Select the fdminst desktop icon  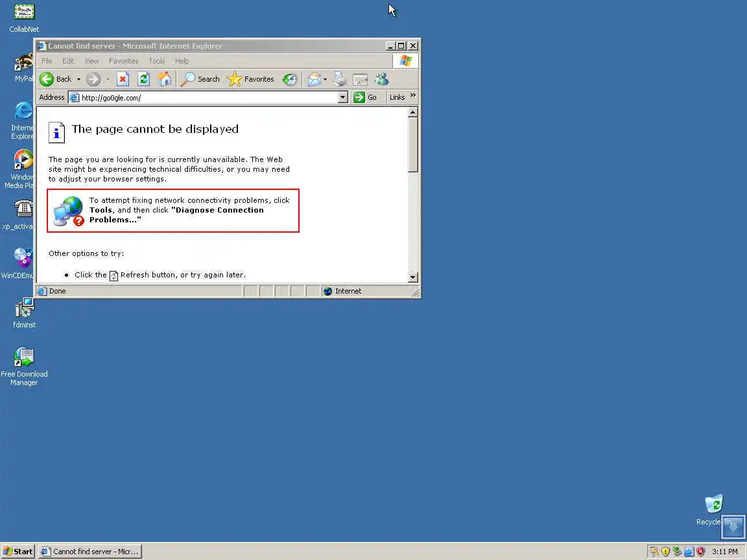[24, 313]
